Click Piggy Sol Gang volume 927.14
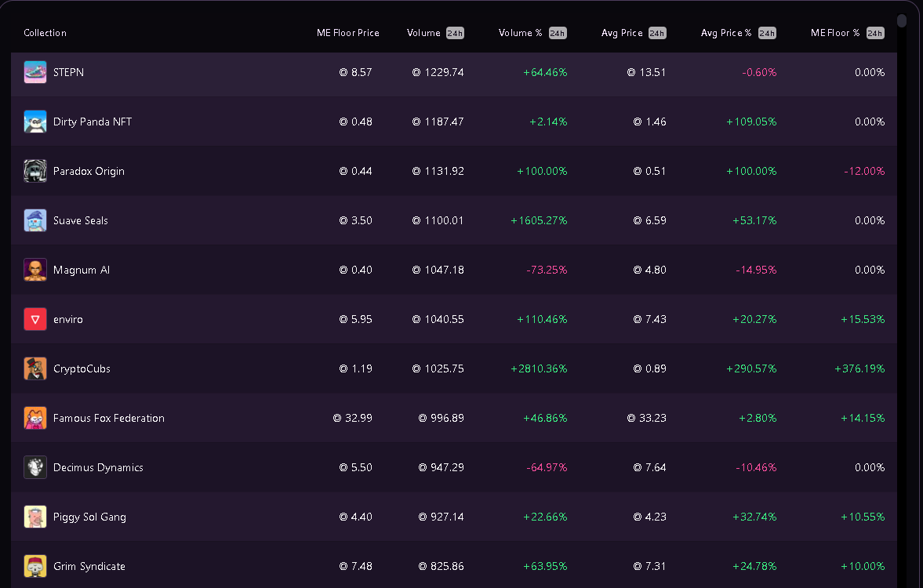The height and width of the screenshot is (588, 923). (x=441, y=517)
